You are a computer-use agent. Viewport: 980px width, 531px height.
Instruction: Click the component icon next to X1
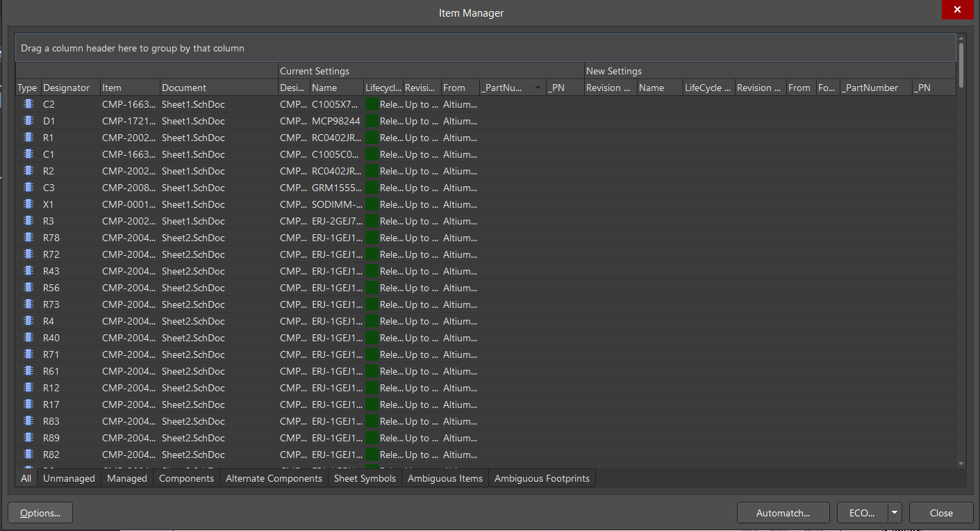pyautogui.click(x=27, y=204)
